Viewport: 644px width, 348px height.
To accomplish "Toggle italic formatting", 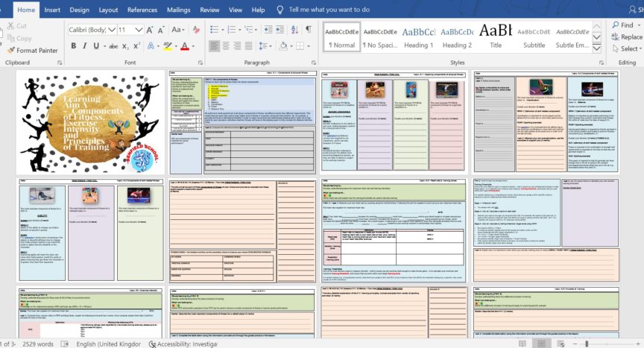I will [86, 46].
